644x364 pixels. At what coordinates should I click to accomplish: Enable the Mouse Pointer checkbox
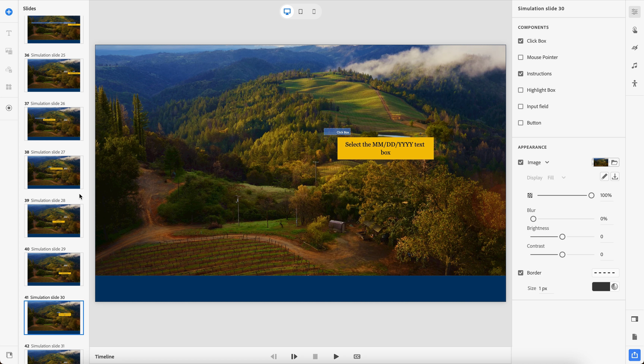(521, 57)
